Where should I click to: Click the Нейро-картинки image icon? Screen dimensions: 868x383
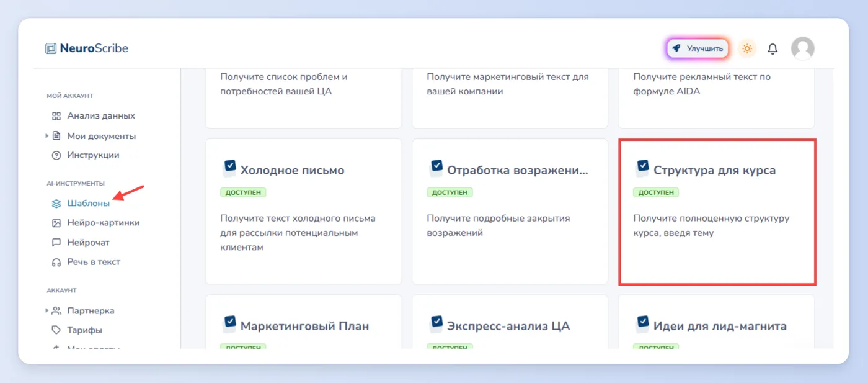(56, 223)
